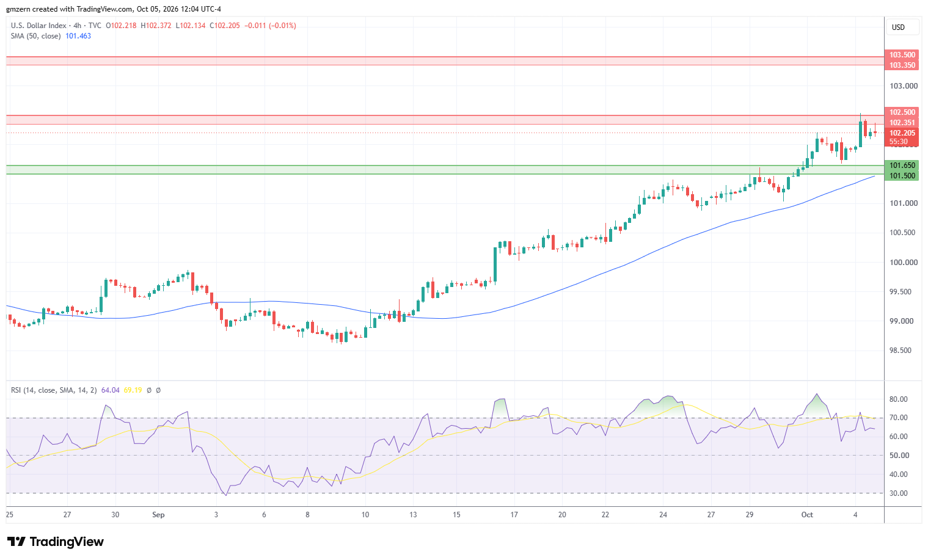
Task: Click the chart attribution header text
Action: (114, 9)
